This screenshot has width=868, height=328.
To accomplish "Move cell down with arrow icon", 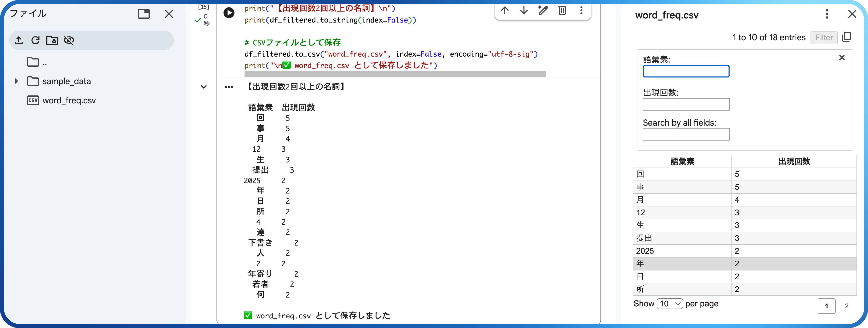I will [524, 11].
